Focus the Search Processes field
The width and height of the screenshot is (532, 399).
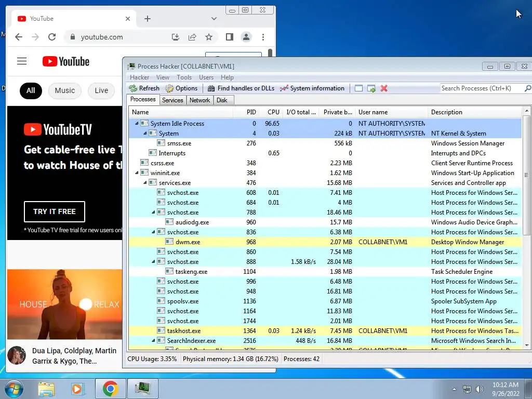(482, 88)
